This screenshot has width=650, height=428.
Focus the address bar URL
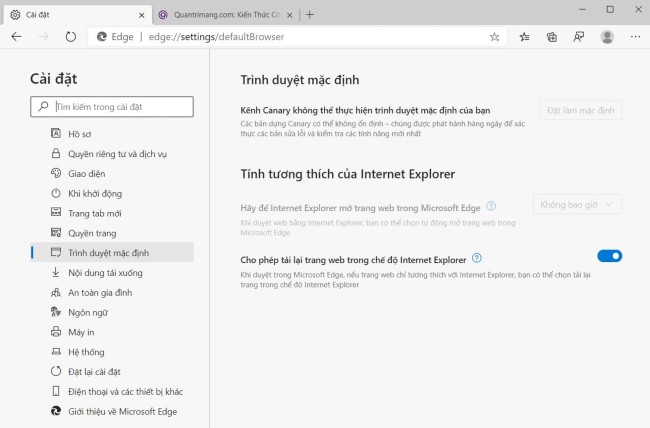(216, 37)
